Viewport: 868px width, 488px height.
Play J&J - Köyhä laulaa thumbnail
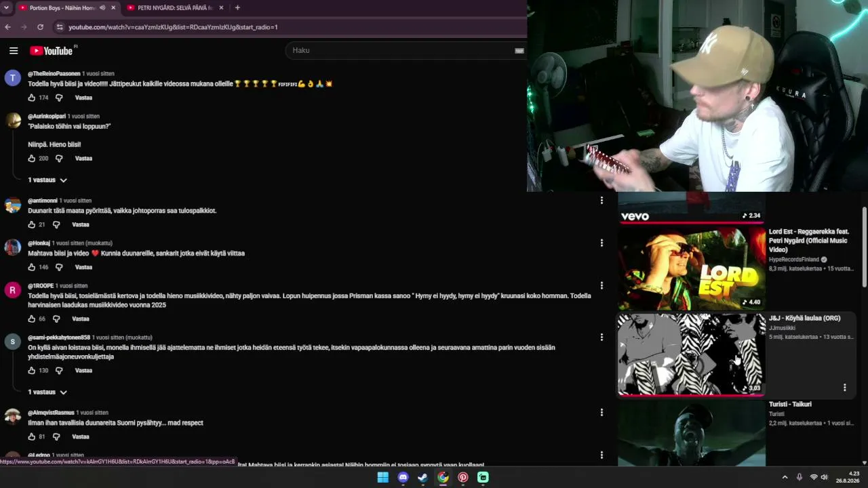click(691, 354)
